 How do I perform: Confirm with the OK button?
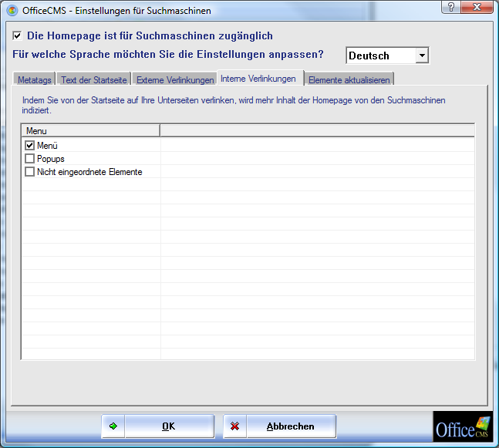[158, 426]
